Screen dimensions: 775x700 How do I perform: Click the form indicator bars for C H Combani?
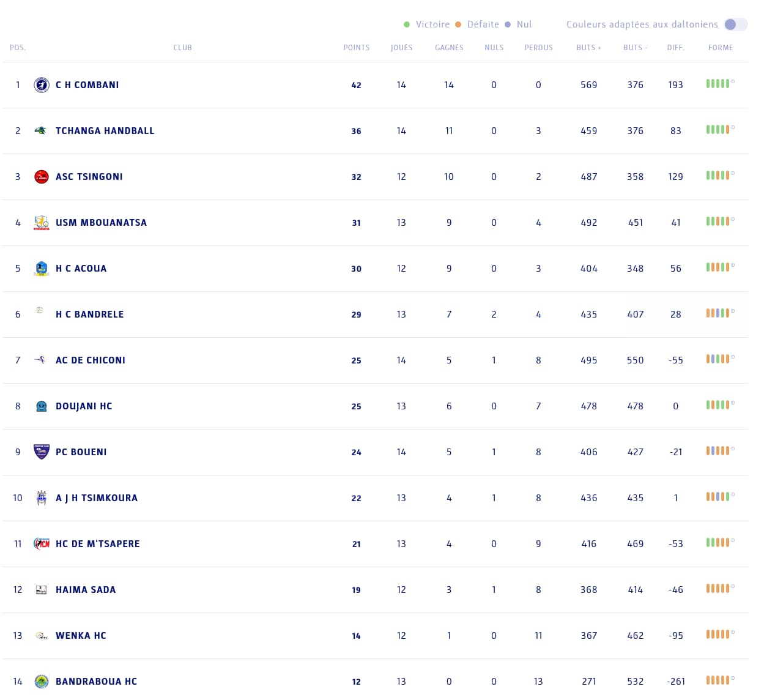718,84
